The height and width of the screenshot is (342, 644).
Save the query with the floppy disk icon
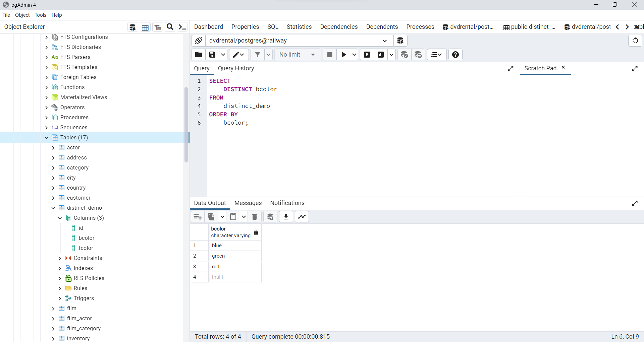(x=212, y=55)
